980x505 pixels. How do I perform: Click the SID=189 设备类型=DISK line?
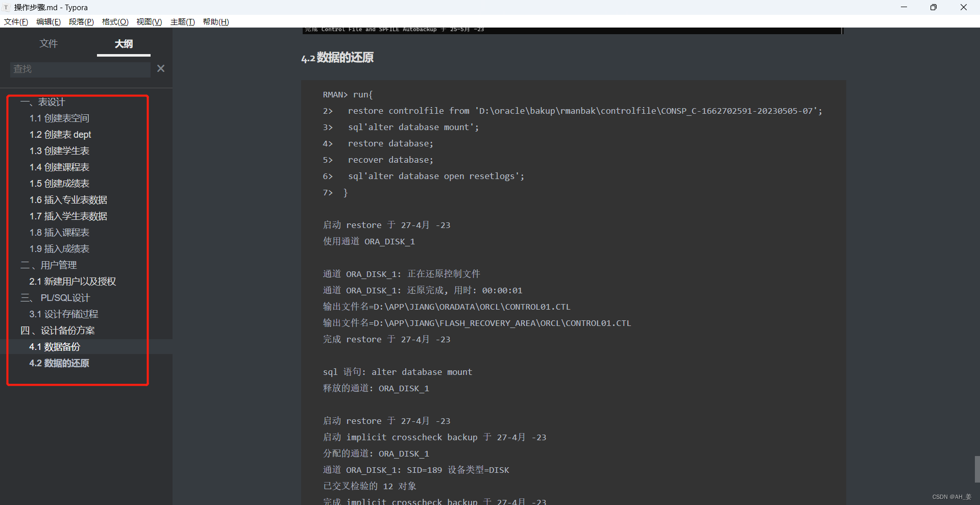pos(416,470)
